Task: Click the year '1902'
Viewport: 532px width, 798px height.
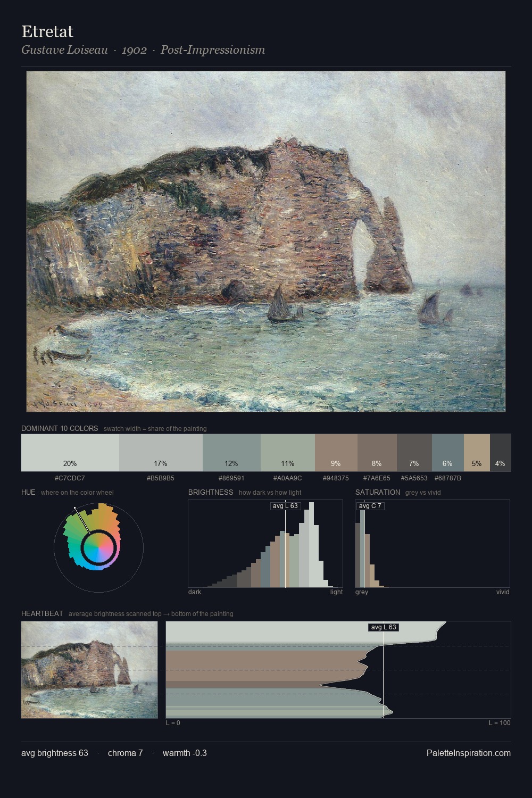Action: 134,50
